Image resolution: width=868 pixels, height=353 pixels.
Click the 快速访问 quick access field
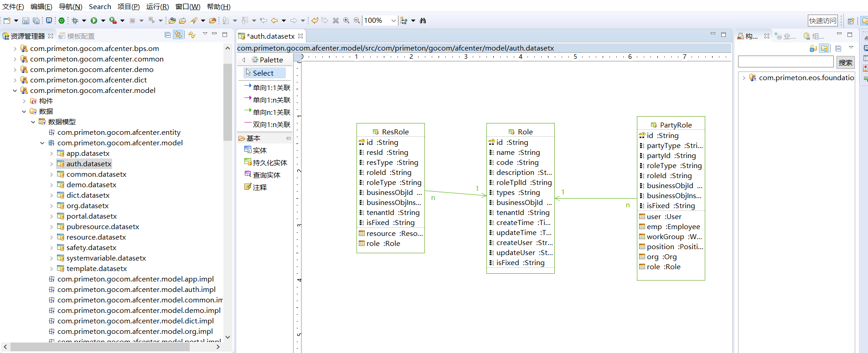(822, 20)
